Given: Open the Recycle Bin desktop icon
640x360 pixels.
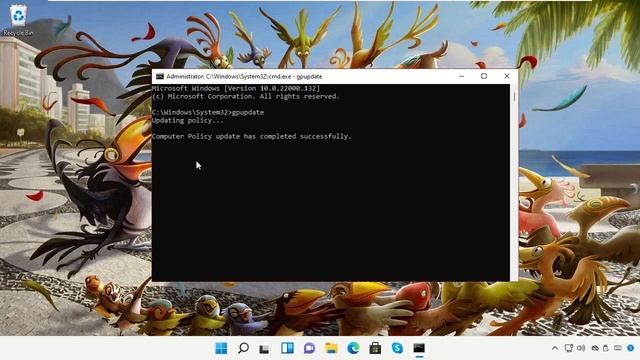Looking at the screenshot, I should click(18, 20).
